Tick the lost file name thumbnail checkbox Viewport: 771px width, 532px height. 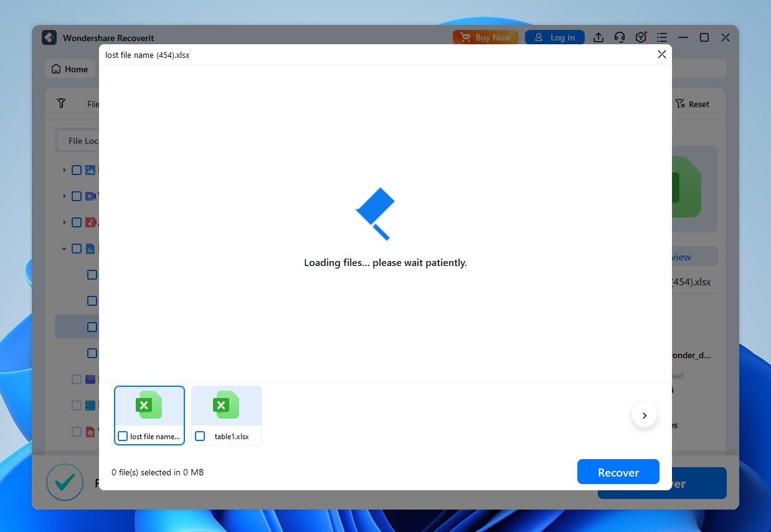(x=123, y=436)
